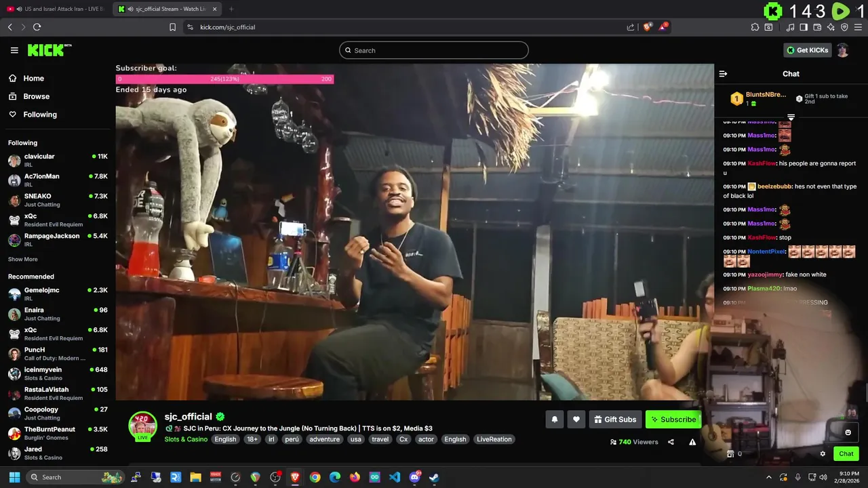Expand Show More followed channels
868x488 pixels.
(23, 259)
